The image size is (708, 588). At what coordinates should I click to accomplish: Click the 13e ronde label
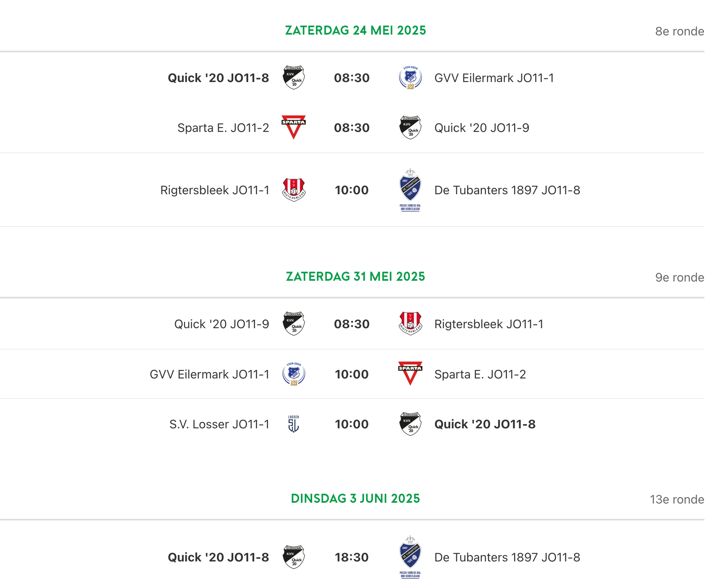(x=677, y=500)
